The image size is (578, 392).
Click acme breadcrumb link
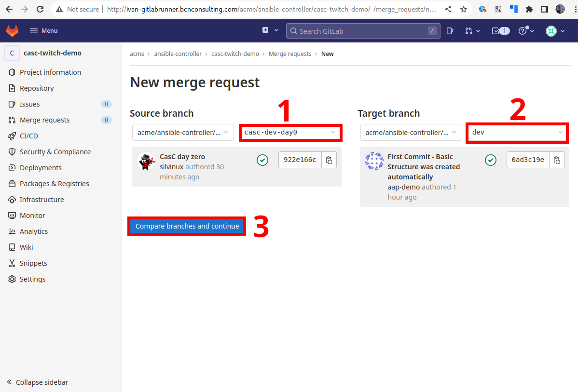point(137,54)
